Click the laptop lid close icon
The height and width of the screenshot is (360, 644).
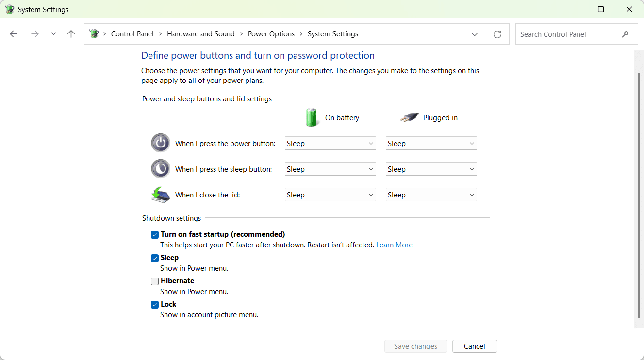[161, 195]
